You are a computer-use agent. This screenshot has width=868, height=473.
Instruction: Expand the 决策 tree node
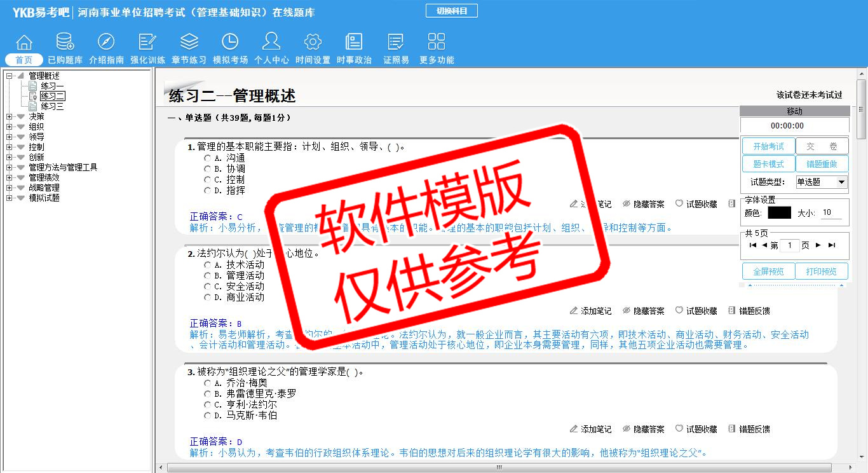[10, 117]
